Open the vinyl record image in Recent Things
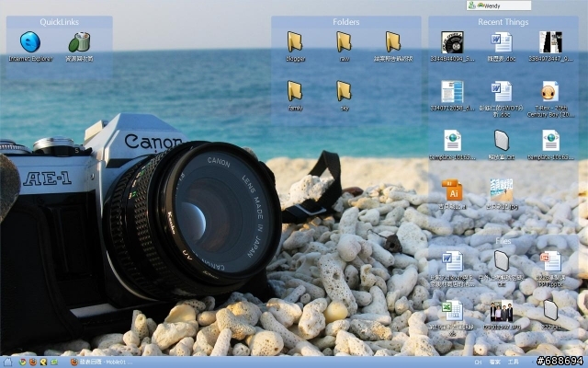The image size is (588, 368). [452, 42]
